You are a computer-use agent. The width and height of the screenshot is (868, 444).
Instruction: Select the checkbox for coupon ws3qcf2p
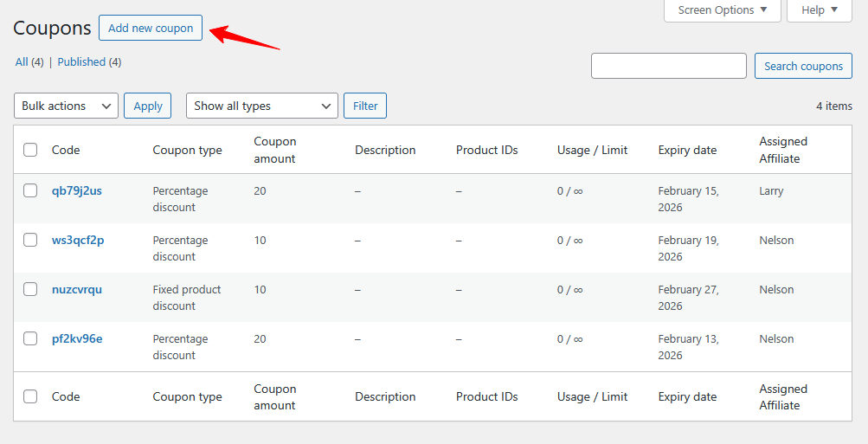tap(30, 240)
